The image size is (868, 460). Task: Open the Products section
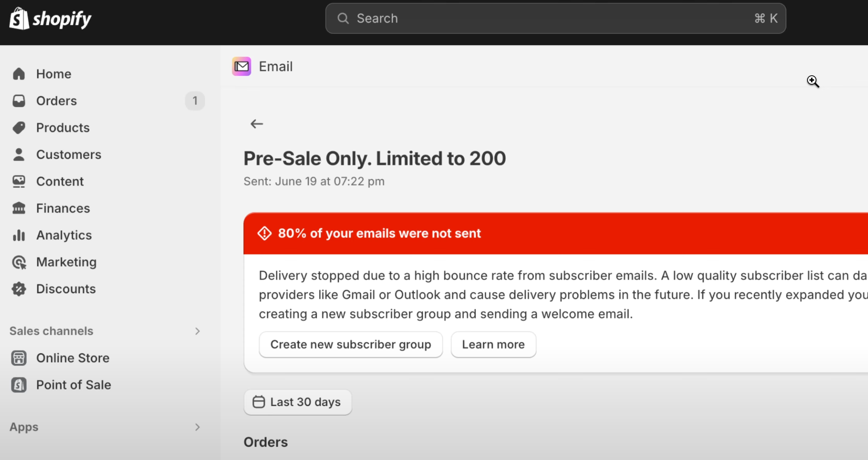(63, 127)
